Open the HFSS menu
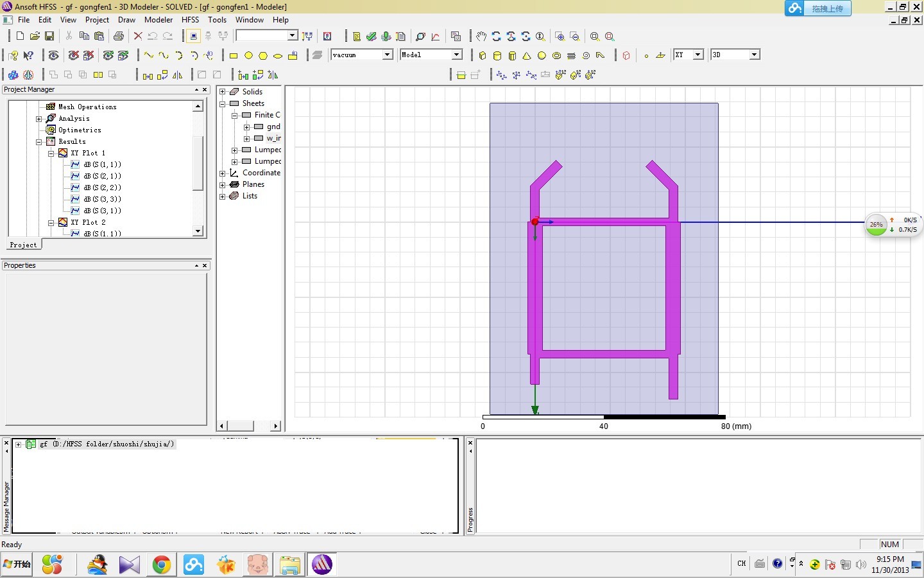 pos(191,20)
